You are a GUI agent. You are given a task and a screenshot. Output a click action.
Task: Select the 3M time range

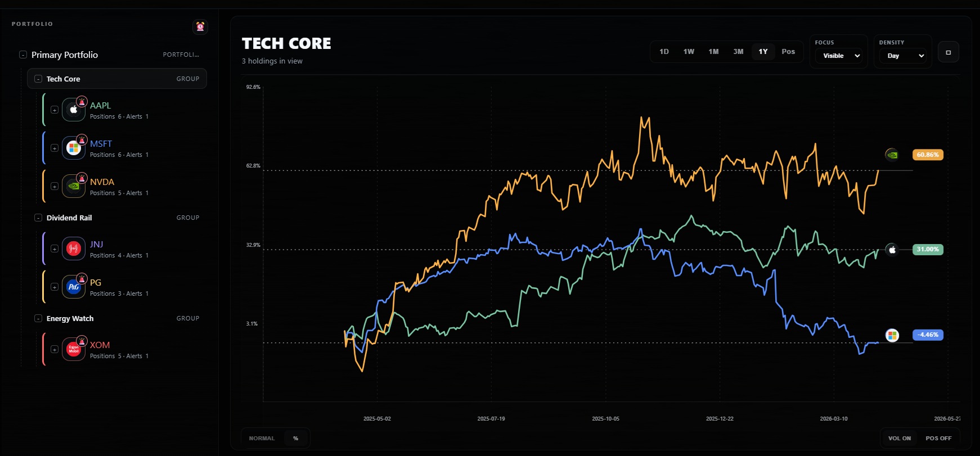(x=738, y=52)
